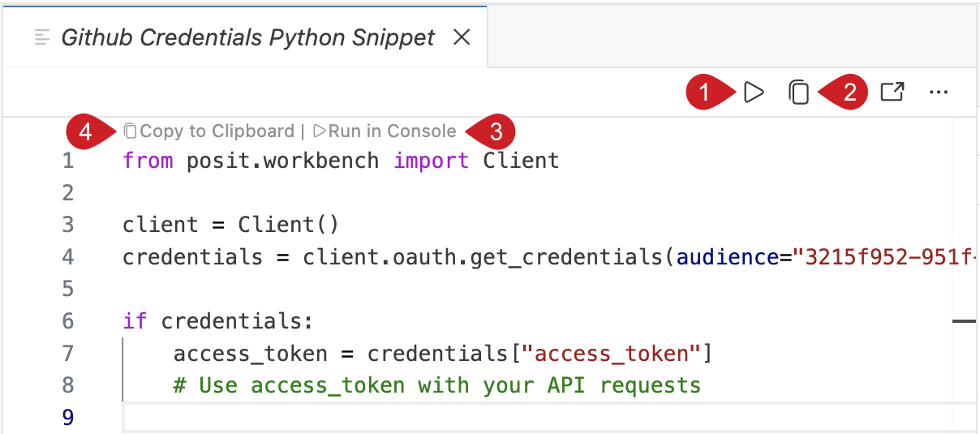This screenshot has width=980, height=434.
Task: Open the More Actions ellipsis menu
Action: [x=938, y=92]
